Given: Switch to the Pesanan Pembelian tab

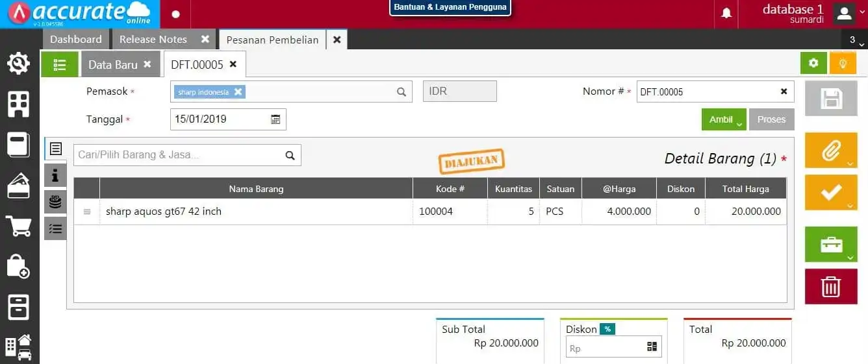Looking at the screenshot, I should (272, 40).
